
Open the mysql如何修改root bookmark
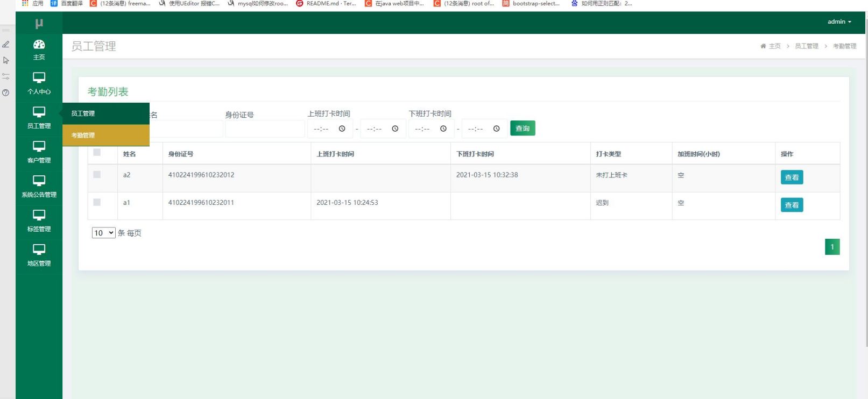click(x=258, y=3)
